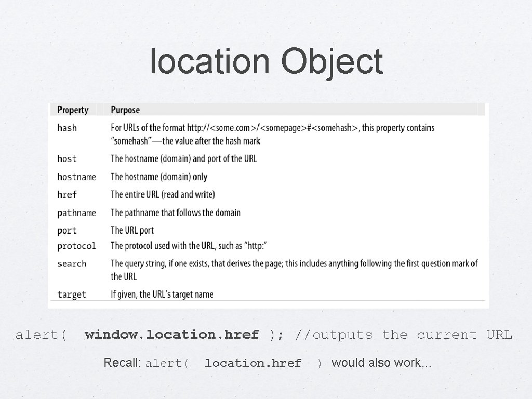Viewport: 532px width, 399px height.
Task: Click the bold "window.location.href" code text
Action: pyautogui.click(x=171, y=335)
